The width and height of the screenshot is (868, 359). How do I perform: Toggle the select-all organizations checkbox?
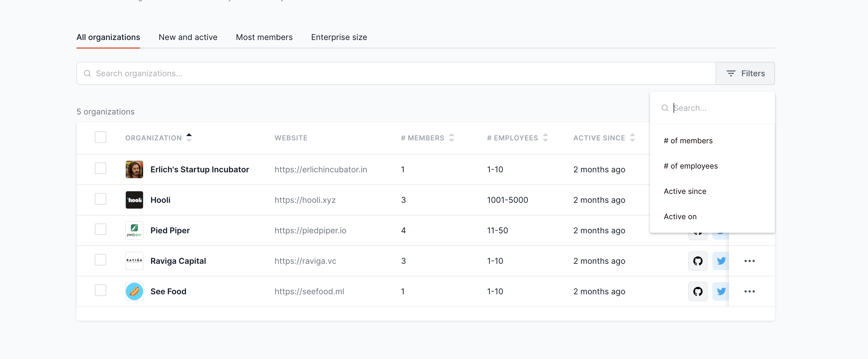click(101, 137)
